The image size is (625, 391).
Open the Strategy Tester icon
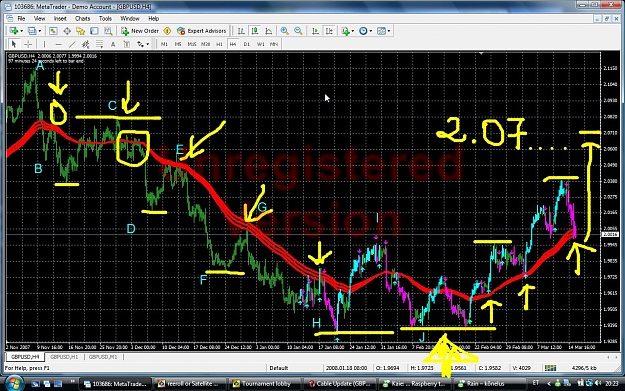tap(108, 31)
